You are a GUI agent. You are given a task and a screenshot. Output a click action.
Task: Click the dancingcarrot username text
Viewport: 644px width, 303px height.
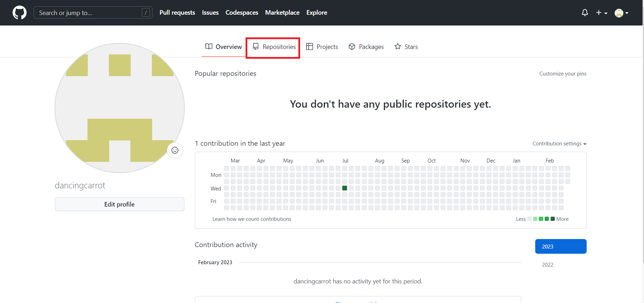pyautogui.click(x=80, y=186)
